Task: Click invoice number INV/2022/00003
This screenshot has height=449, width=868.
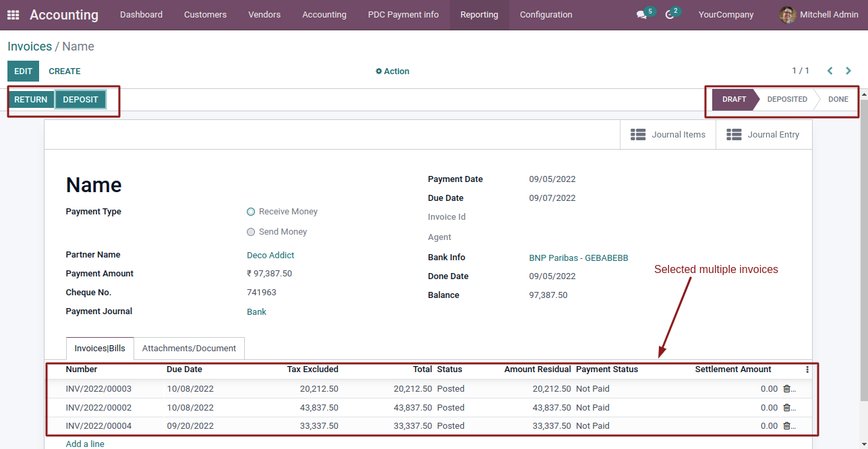Action: (98, 389)
